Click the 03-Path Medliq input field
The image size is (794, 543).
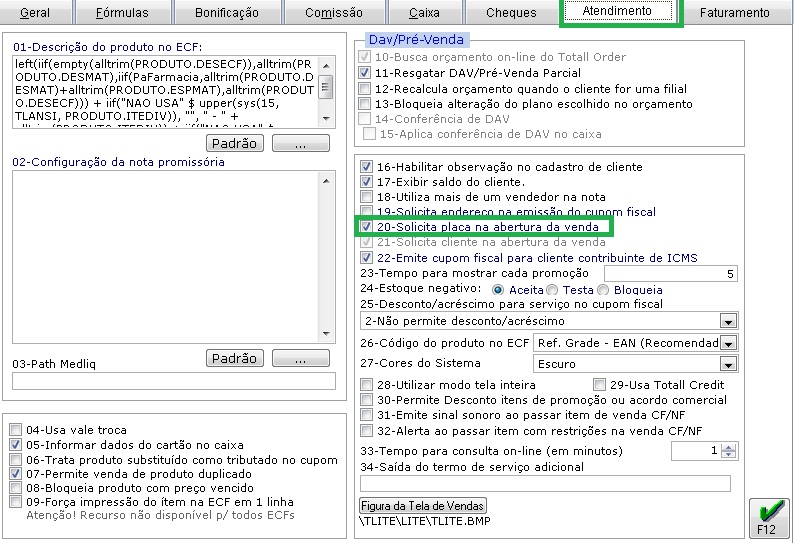point(174,381)
